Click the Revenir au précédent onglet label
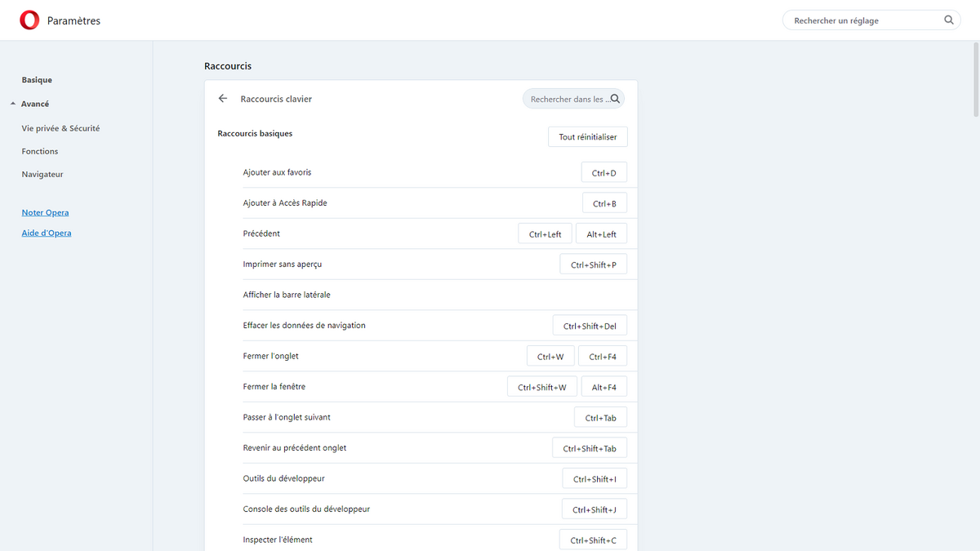This screenshot has height=551, width=980. click(295, 448)
